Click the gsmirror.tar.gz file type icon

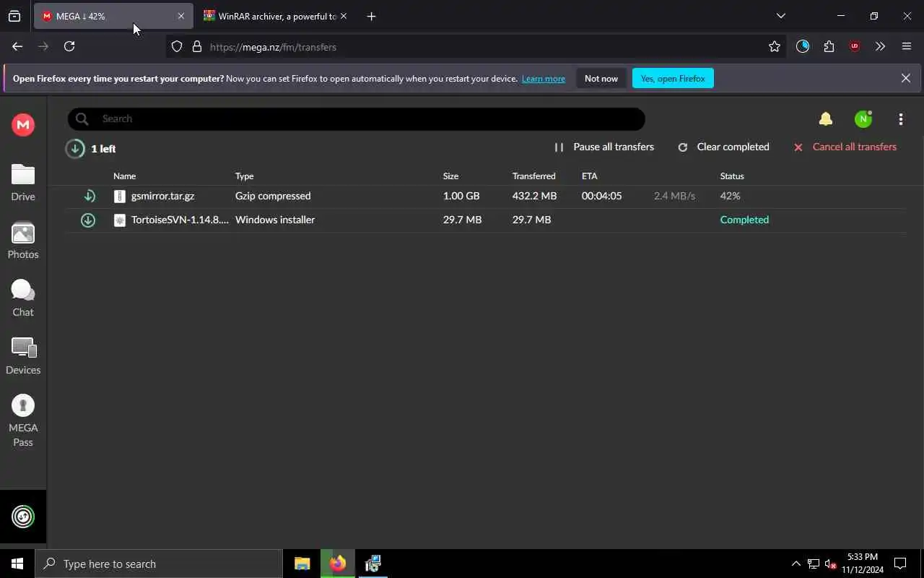pos(120,196)
